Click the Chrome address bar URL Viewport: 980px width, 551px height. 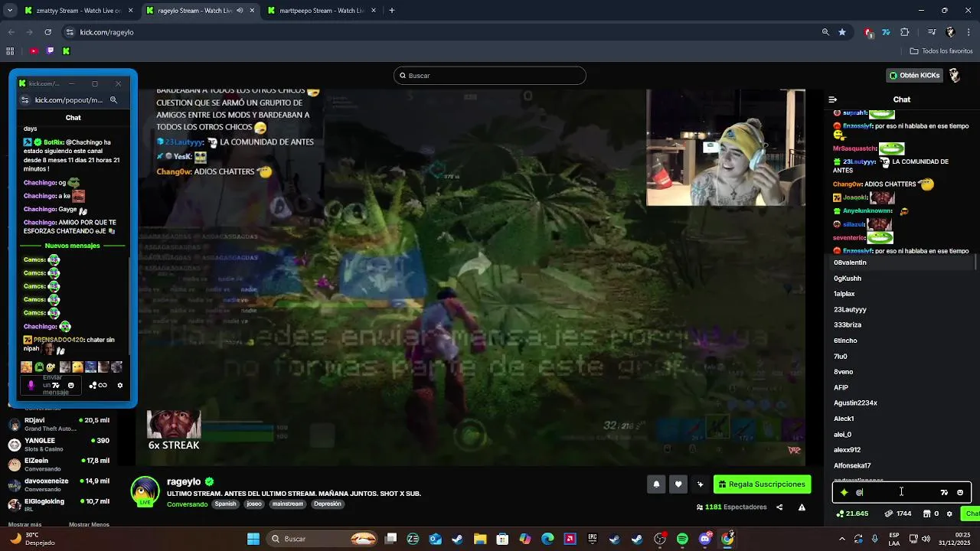106,32
